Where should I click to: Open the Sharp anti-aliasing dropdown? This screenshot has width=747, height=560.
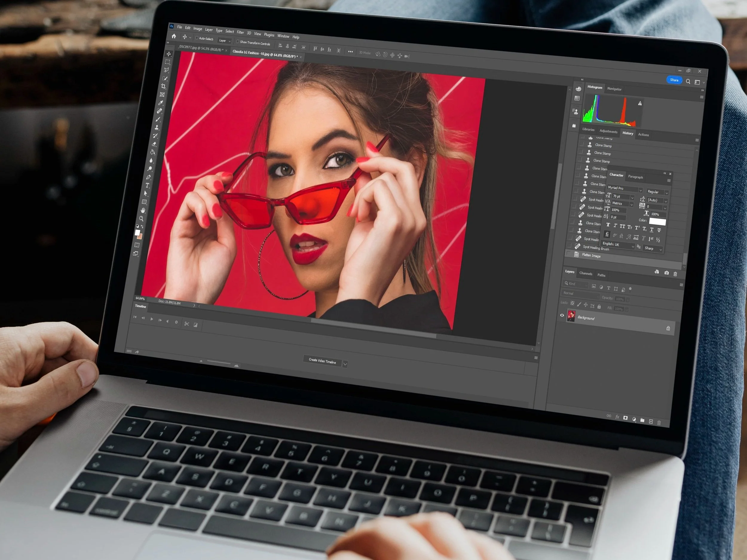click(653, 248)
